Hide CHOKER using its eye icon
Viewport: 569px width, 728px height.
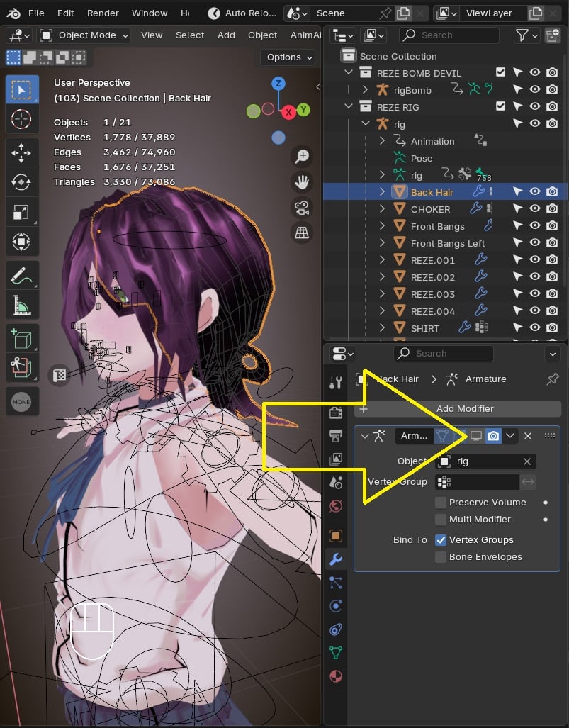pyautogui.click(x=535, y=208)
